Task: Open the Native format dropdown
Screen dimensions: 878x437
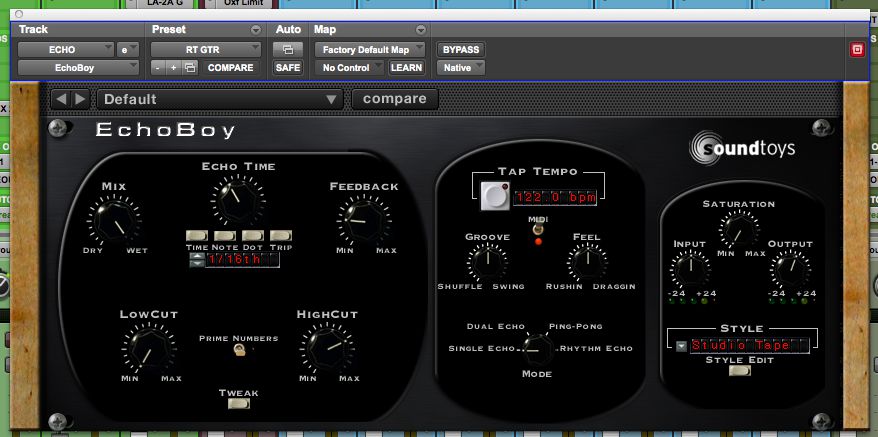Action: pos(461,68)
